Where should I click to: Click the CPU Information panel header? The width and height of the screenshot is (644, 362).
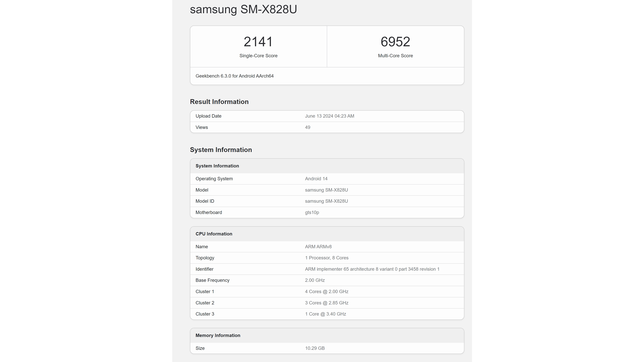[214, 234]
